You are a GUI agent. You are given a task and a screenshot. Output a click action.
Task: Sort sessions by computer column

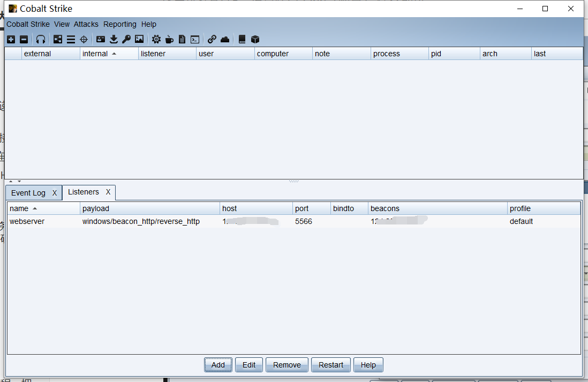click(x=283, y=54)
